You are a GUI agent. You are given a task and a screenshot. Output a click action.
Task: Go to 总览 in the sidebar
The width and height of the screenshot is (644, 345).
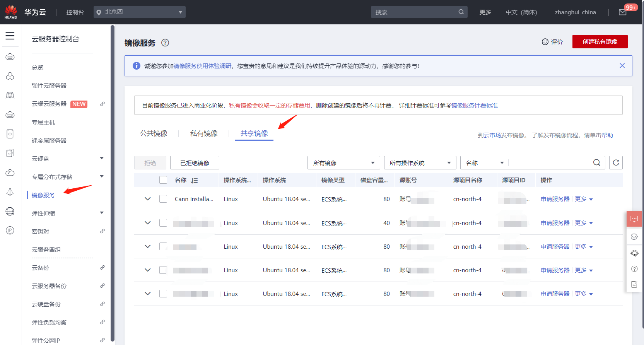coord(38,68)
